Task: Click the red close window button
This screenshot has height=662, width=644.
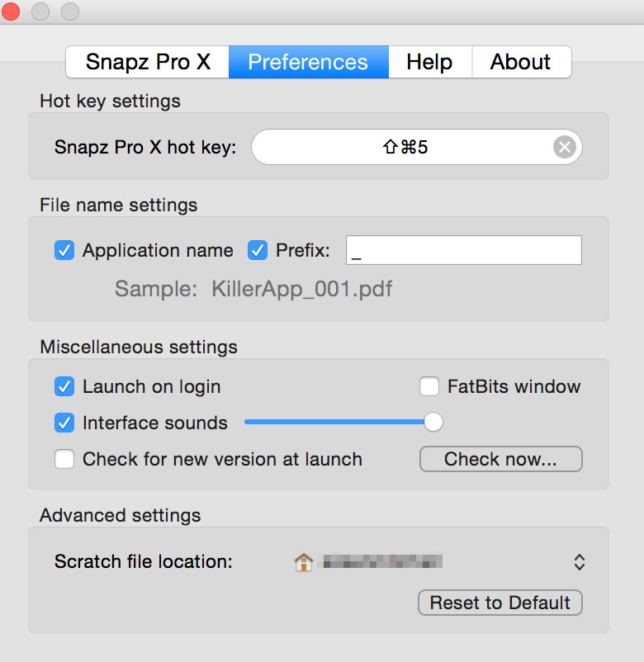Action: click(x=12, y=12)
